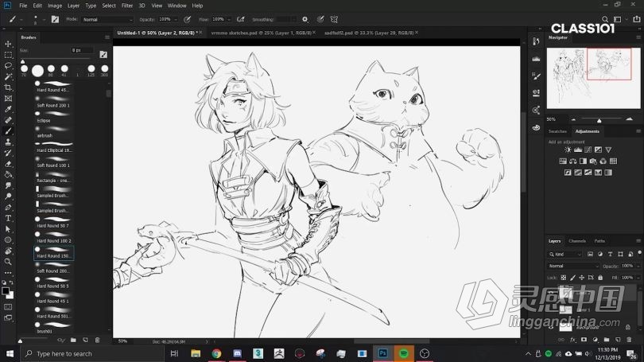Select the Soft Round 200 1 brush

pyautogui.click(x=54, y=102)
